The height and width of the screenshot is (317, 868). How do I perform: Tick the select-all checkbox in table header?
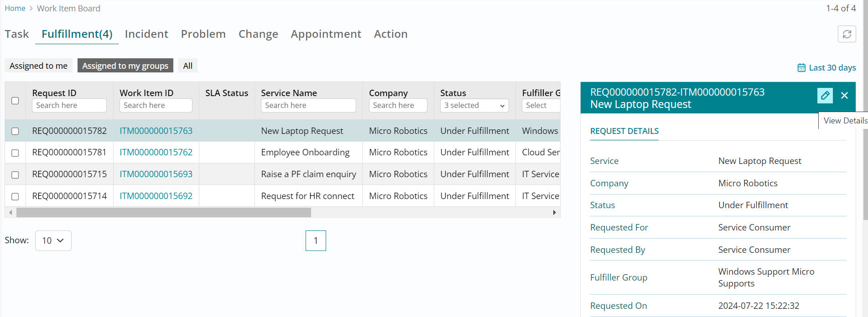(x=15, y=101)
